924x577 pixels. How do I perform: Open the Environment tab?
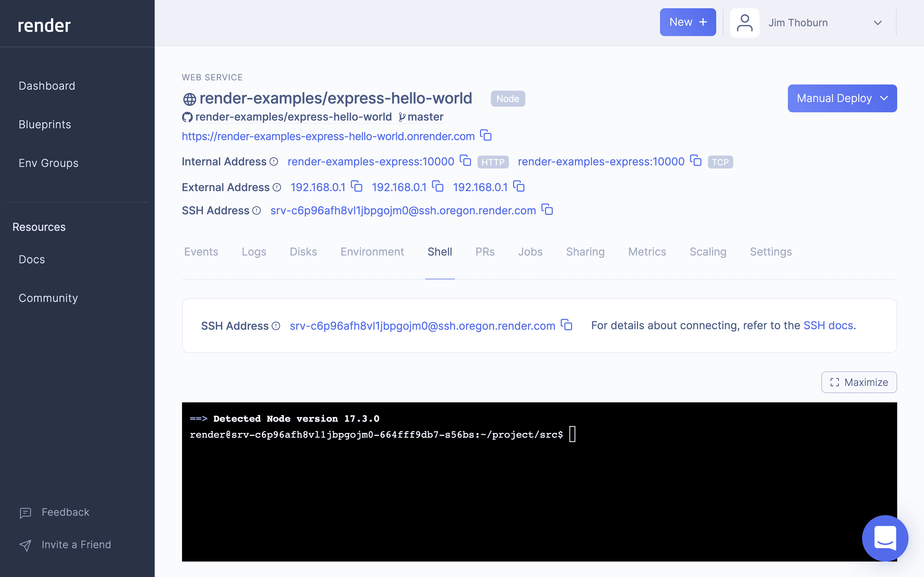coord(372,252)
